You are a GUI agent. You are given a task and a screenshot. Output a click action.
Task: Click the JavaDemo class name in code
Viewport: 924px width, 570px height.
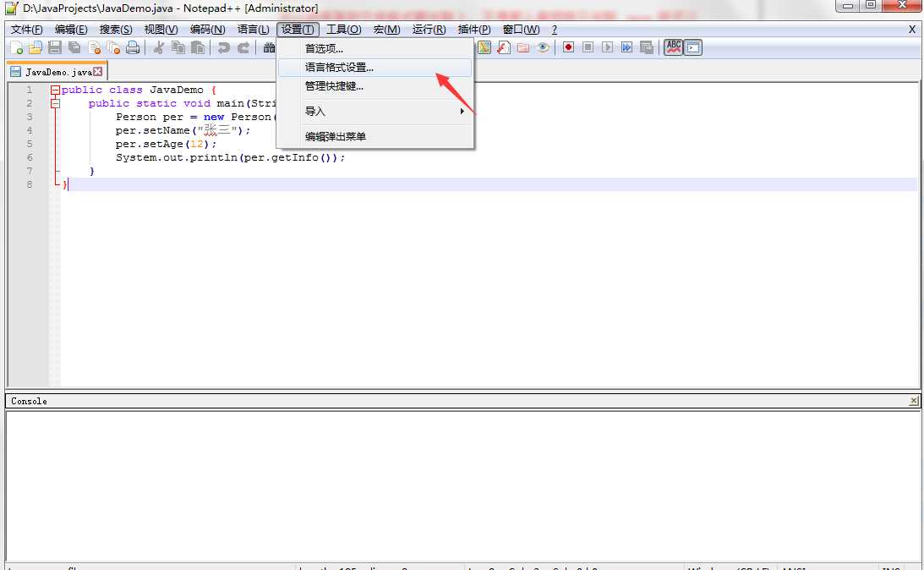pyautogui.click(x=176, y=90)
